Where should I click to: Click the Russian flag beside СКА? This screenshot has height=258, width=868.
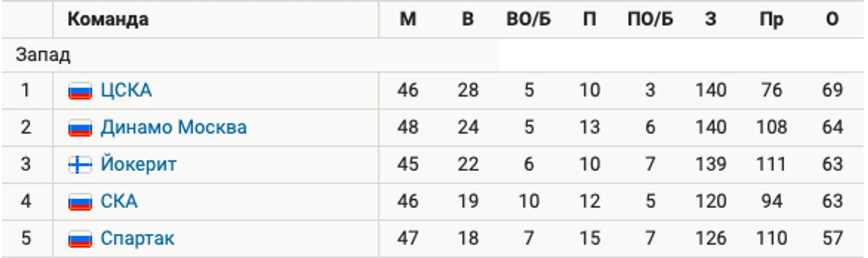(x=80, y=202)
